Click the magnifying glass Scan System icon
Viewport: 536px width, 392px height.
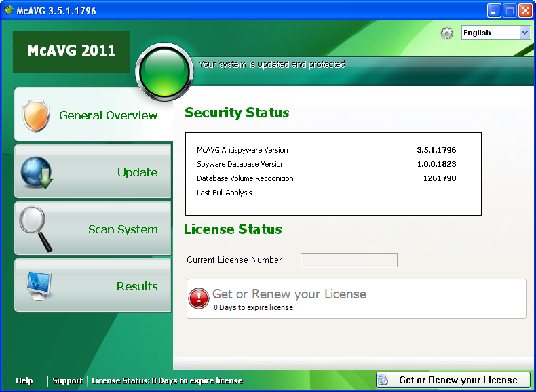35,229
